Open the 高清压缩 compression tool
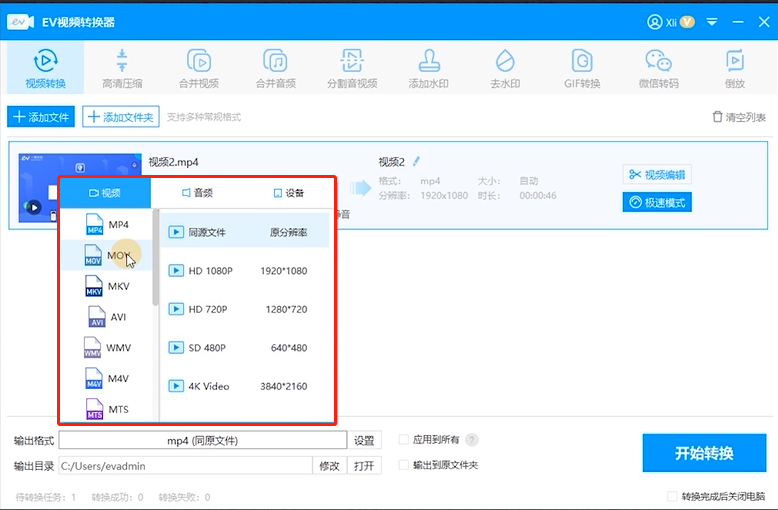The height and width of the screenshot is (510, 778). click(x=122, y=68)
